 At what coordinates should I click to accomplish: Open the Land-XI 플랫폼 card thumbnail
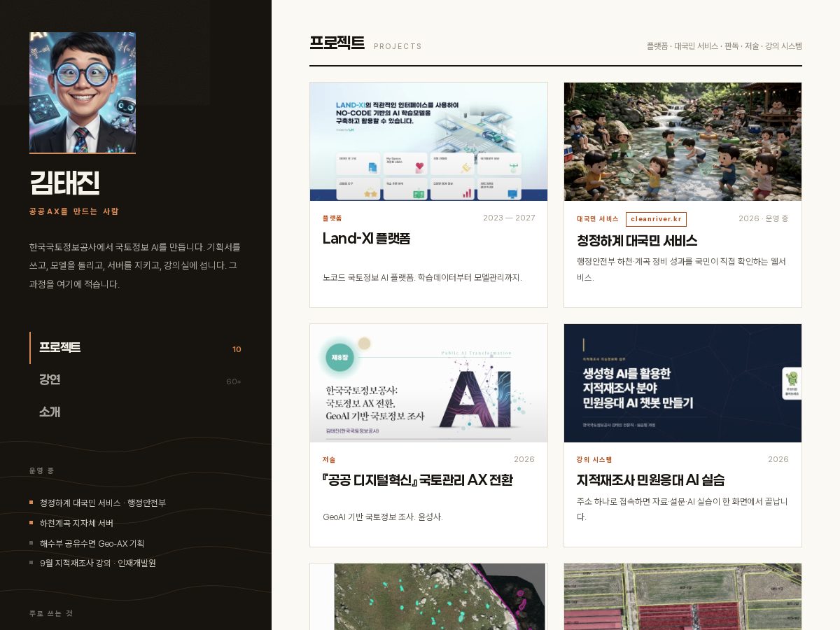pos(428,141)
